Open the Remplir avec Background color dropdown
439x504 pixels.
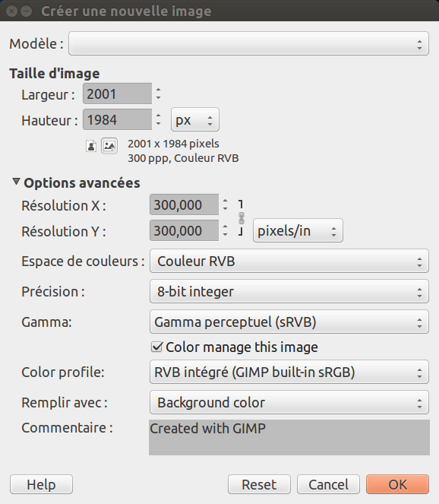click(x=289, y=402)
